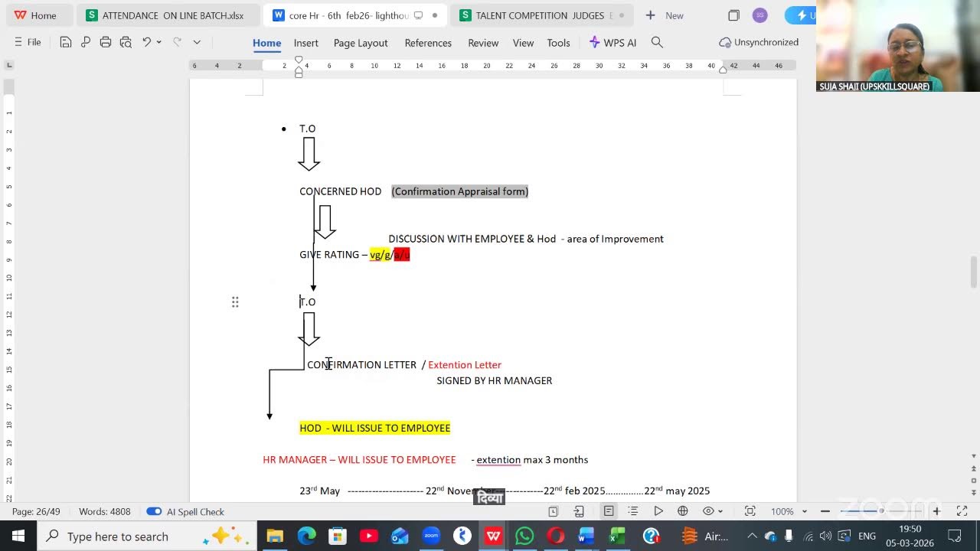Click the Undo arrow
The image size is (980, 551).
(x=146, y=43)
